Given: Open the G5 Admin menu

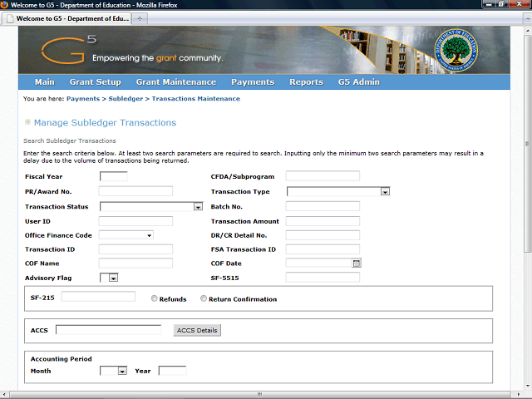Looking at the screenshot, I should (x=358, y=82).
